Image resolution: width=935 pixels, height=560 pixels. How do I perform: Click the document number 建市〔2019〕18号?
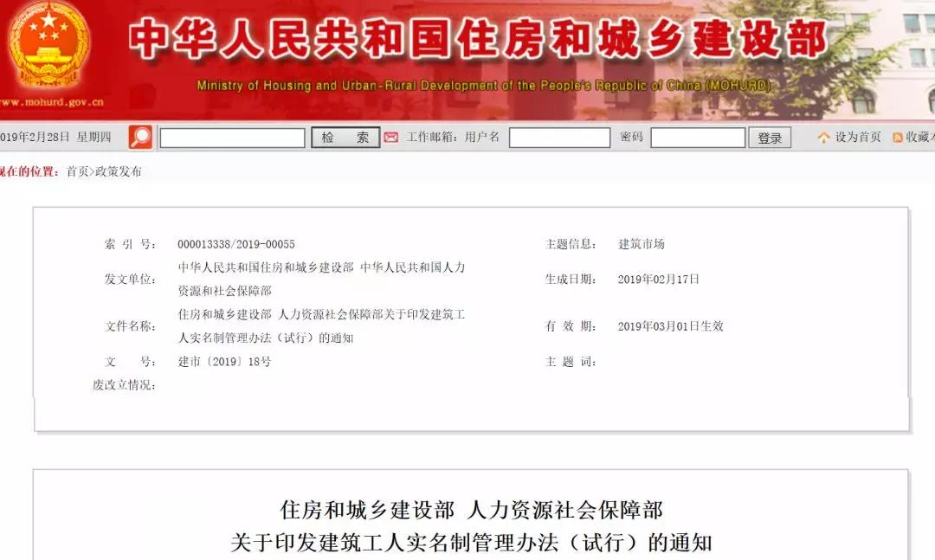click(x=224, y=362)
